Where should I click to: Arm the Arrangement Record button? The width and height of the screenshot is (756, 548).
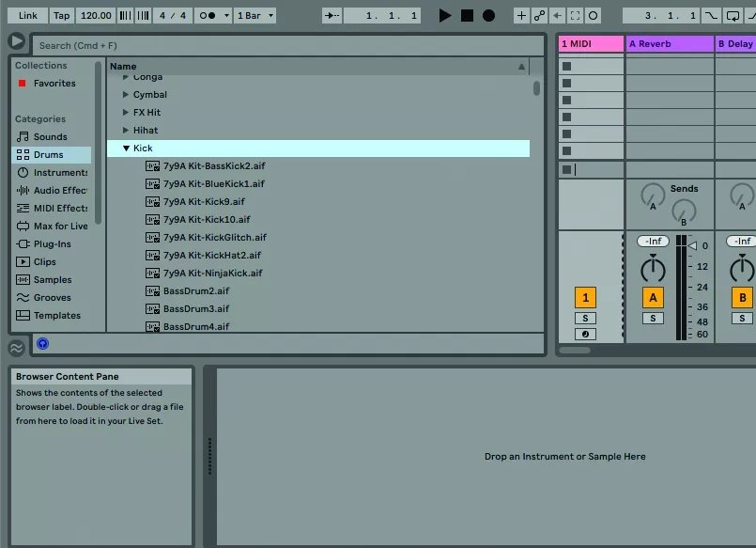pyautogui.click(x=488, y=15)
